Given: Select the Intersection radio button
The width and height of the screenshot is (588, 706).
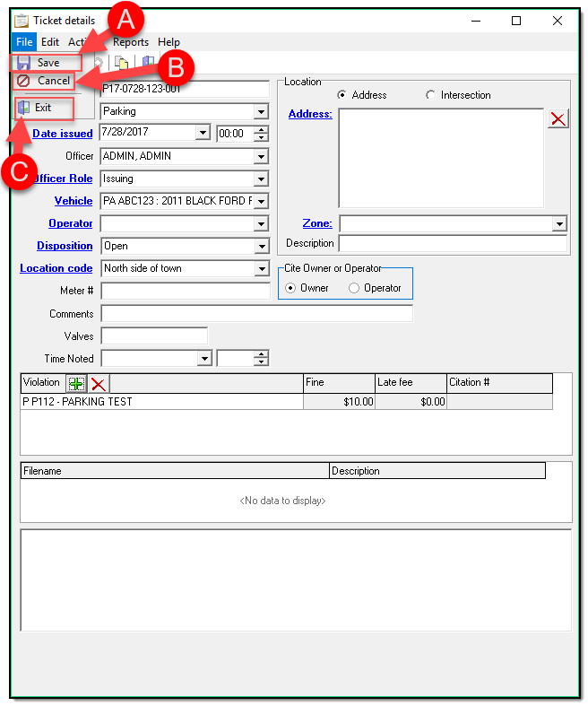Looking at the screenshot, I should coord(431,95).
